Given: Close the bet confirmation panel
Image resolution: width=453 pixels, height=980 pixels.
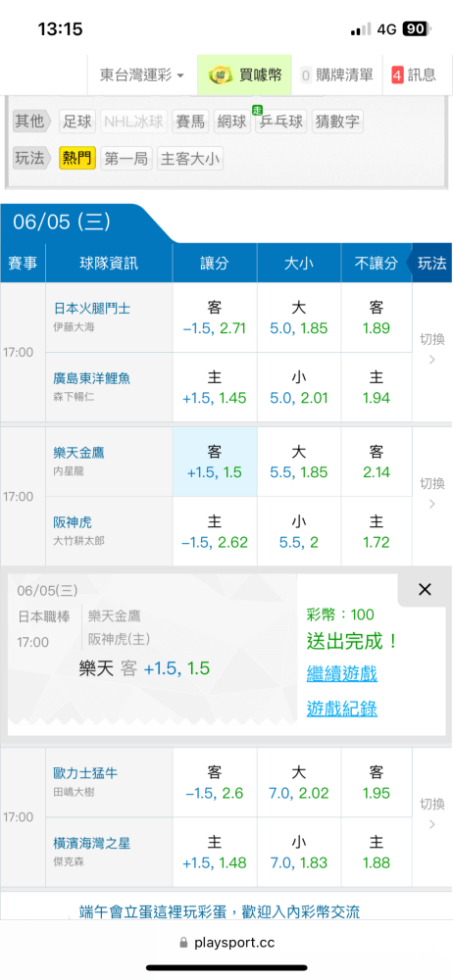Looking at the screenshot, I should click(425, 589).
